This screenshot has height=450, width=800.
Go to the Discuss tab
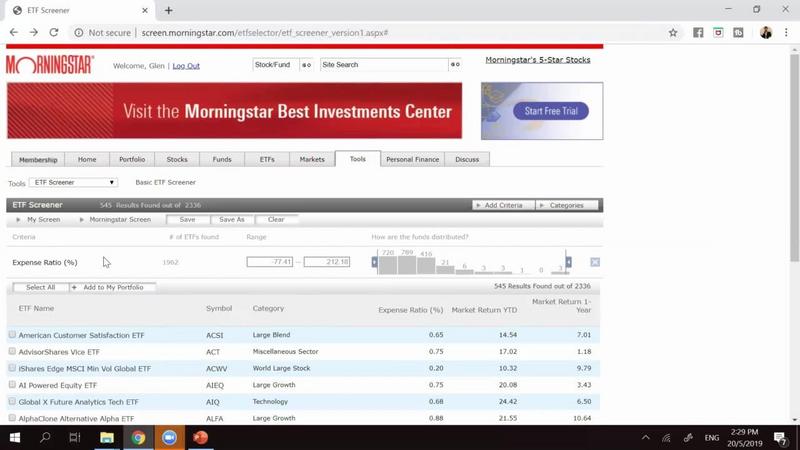click(467, 160)
